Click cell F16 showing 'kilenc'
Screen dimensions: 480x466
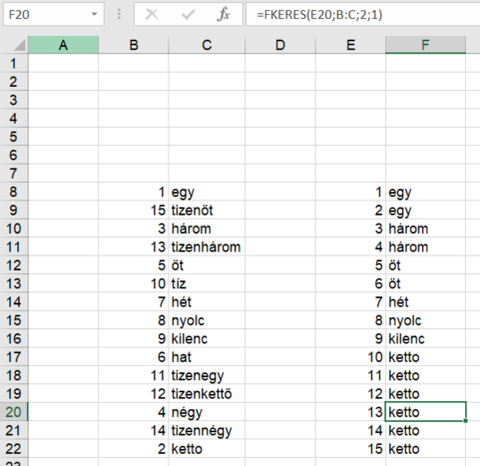point(425,339)
